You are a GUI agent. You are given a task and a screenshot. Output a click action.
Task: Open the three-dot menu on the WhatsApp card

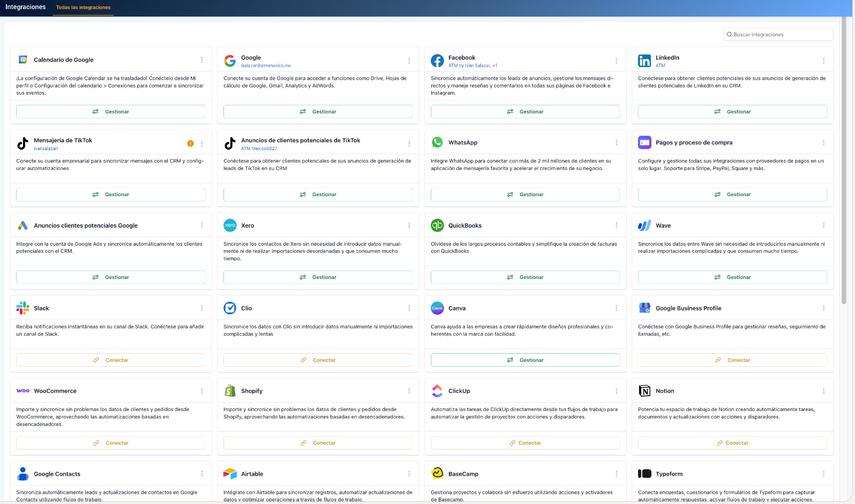point(617,143)
